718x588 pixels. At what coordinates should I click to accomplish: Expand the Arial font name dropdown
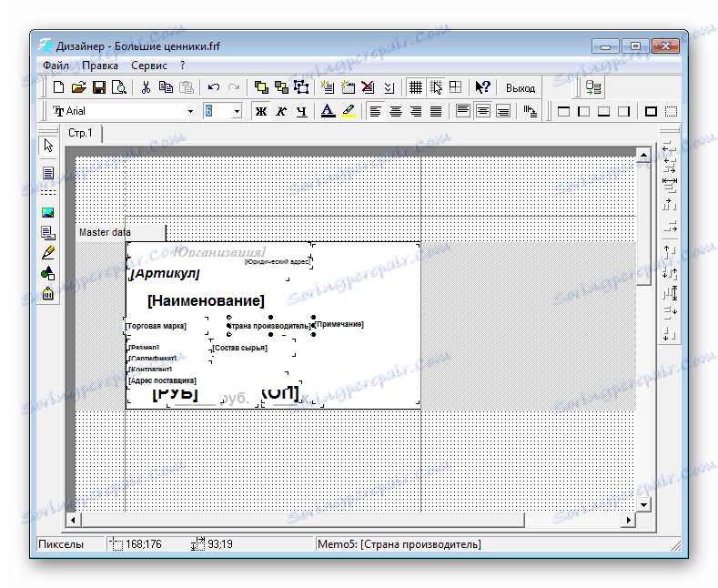click(x=190, y=111)
